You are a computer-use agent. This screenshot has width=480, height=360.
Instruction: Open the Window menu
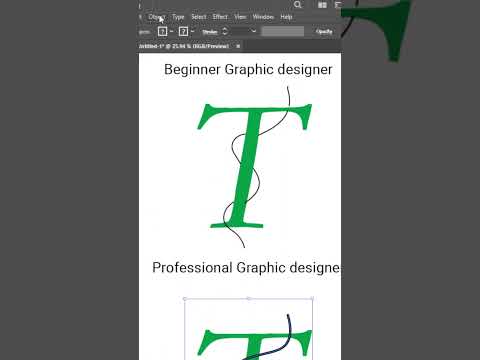[263, 17]
